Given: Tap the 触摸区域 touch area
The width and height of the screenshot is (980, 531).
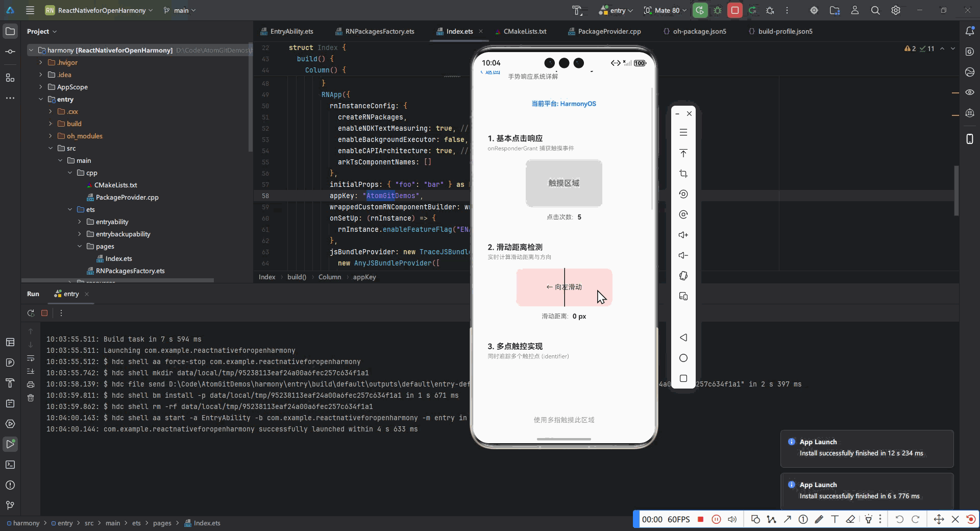Looking at the screenshot, I should tap(564, 183).
